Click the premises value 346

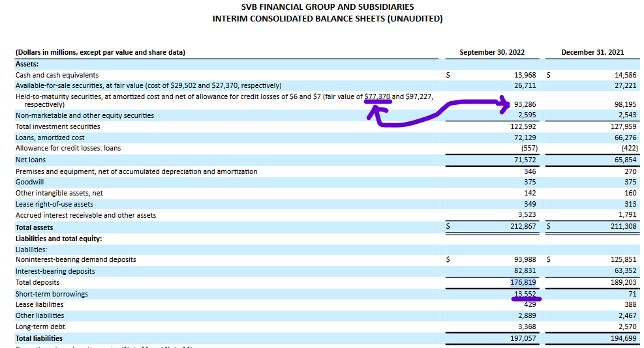530,171
